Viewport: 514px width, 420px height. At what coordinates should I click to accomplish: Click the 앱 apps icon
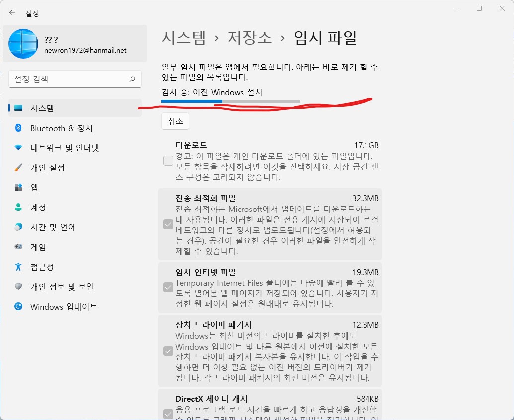[x=19, y=187]
